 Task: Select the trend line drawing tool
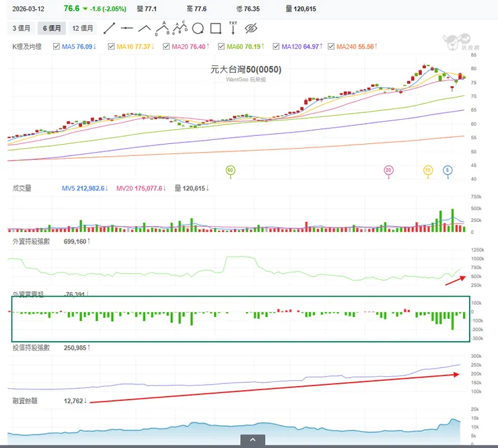(x=109, y=28)
